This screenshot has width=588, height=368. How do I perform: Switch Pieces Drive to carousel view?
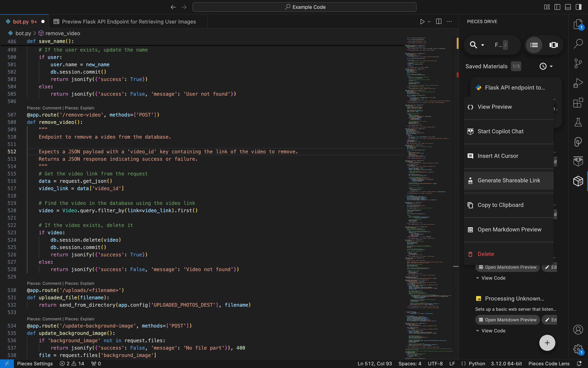553,45
